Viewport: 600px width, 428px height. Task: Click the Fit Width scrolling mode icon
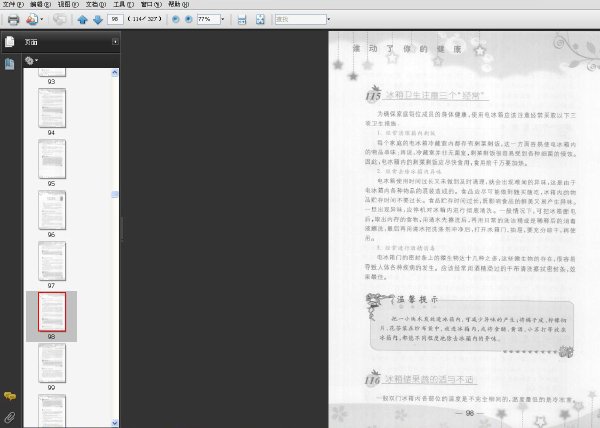pyautogui.click(x=242, y=20)
